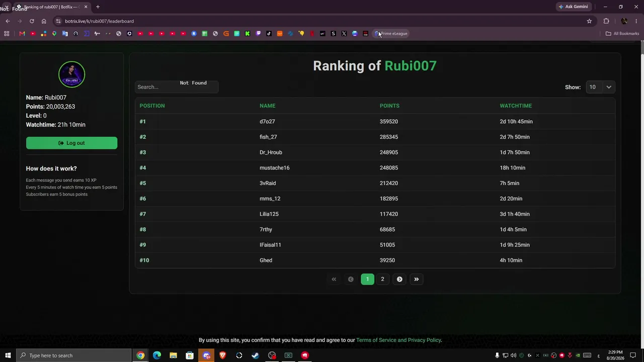This screenshot has width=644, height=362.
Task: Go back with the browser back arrow
Action: (x=8, y=21)
